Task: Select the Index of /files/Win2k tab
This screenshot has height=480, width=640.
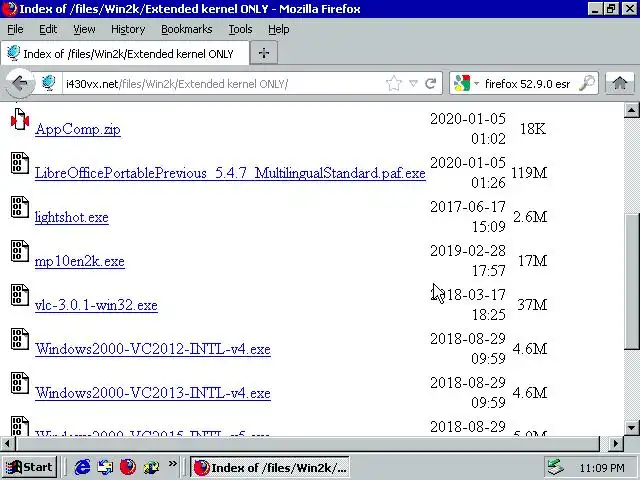Action: point(124,53)
